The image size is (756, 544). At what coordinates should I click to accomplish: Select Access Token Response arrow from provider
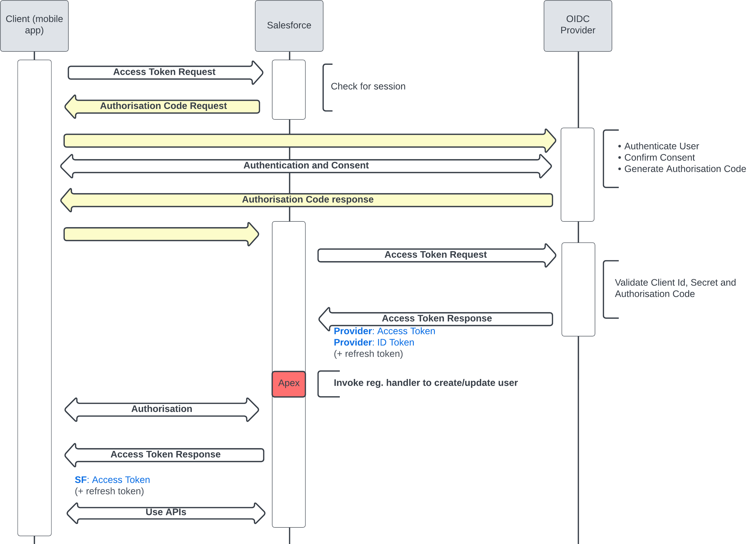click(x=436, y=319)
